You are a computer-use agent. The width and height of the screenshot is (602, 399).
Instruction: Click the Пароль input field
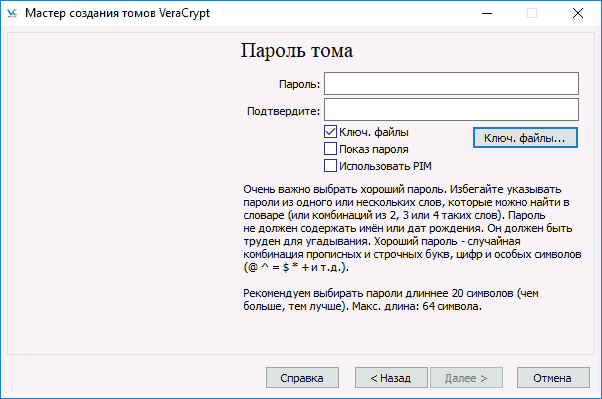451,83
